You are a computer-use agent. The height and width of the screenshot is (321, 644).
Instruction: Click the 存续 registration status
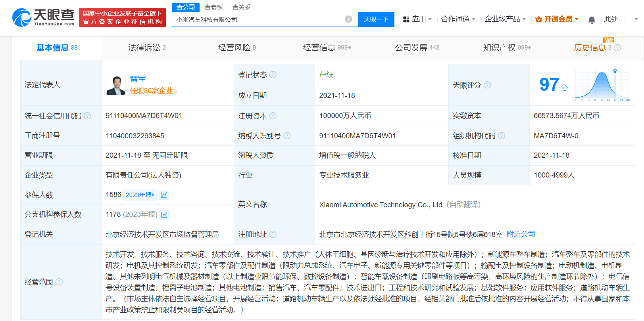point(326,75)
